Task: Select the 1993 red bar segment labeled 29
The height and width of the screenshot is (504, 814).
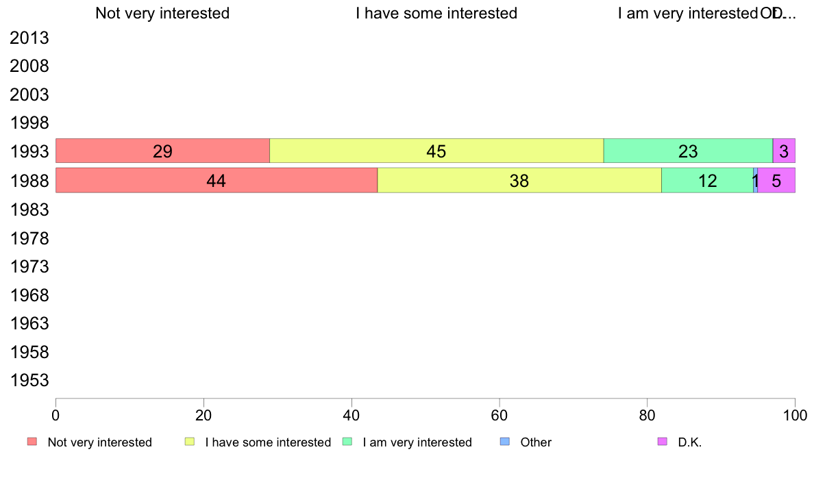Action: point(162,151)
